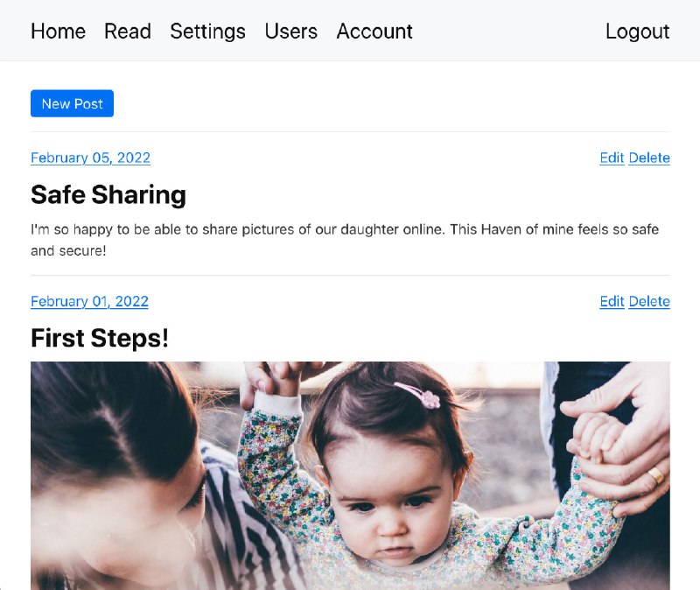700x590 pixels.
Task: Click the gold ring in the photo
Action: pos(654,474)
